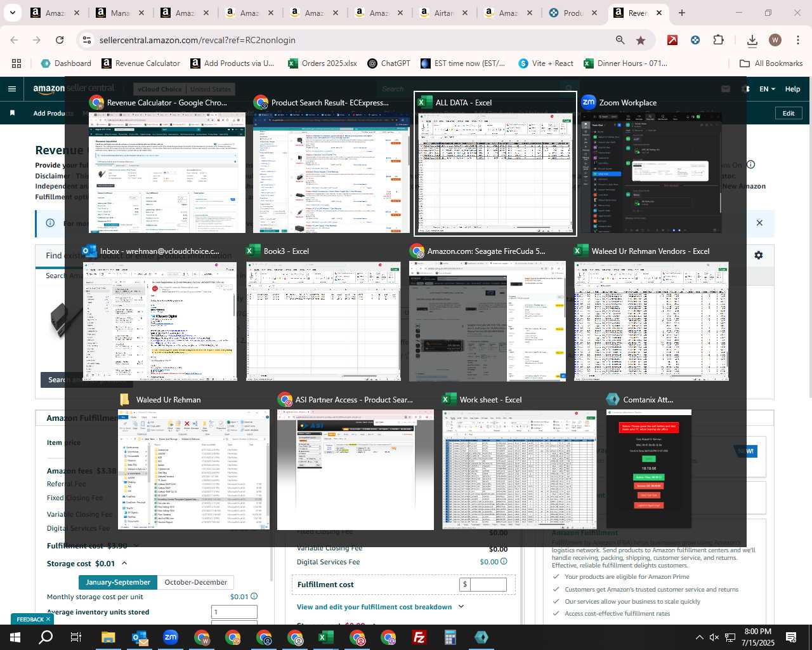
Task: Switch to ASI Partner Access window thumbnail
Action: [x=355, y=470]
